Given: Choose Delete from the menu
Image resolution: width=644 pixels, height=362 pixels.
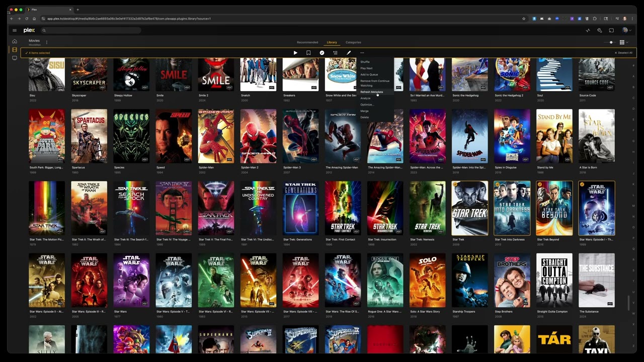Looking at the screenshot, I should 375,117.
